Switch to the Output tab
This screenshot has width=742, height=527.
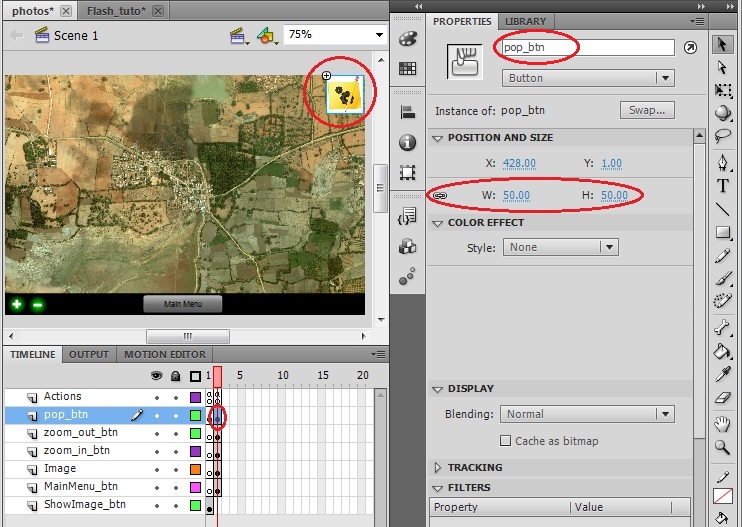[89, 355]
